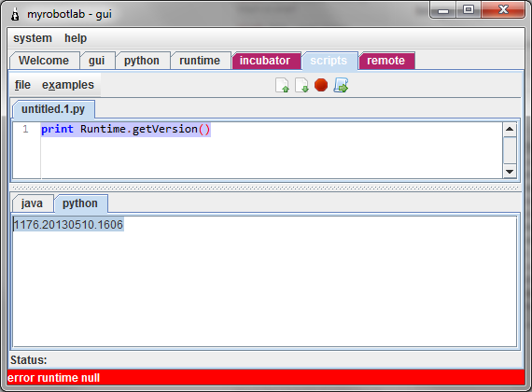Select the runtime tab

pos(200,61)
